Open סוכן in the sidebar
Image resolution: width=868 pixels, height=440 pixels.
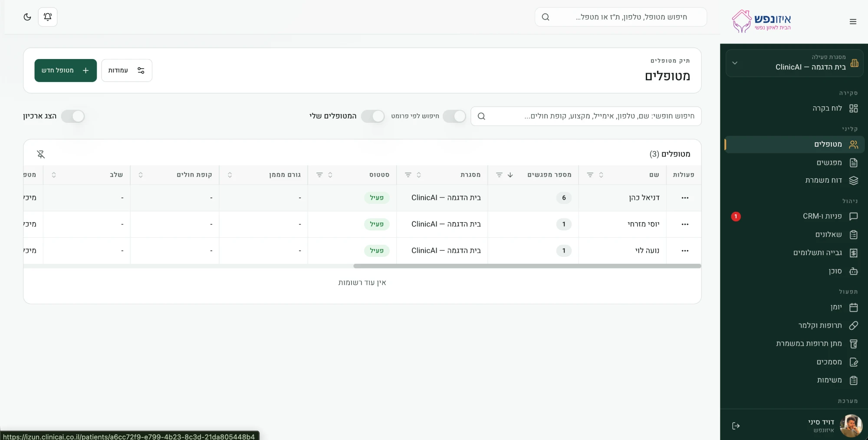794,271
